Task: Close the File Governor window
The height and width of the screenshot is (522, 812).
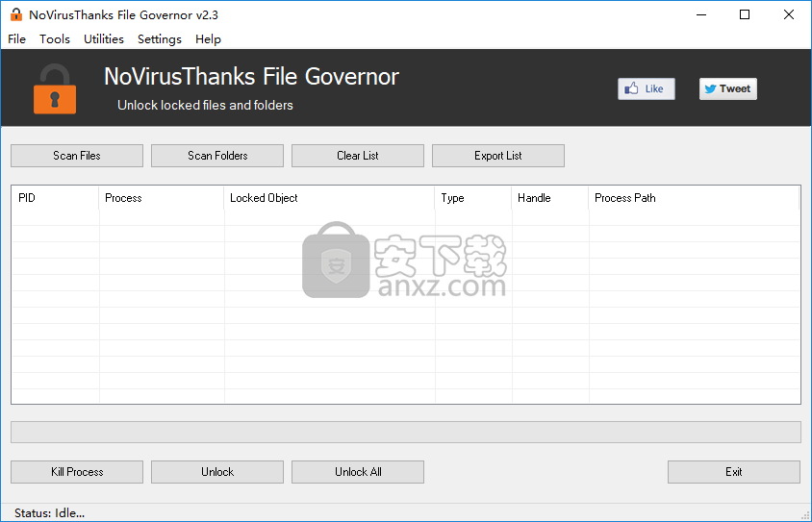Action: tap(789, 14)
